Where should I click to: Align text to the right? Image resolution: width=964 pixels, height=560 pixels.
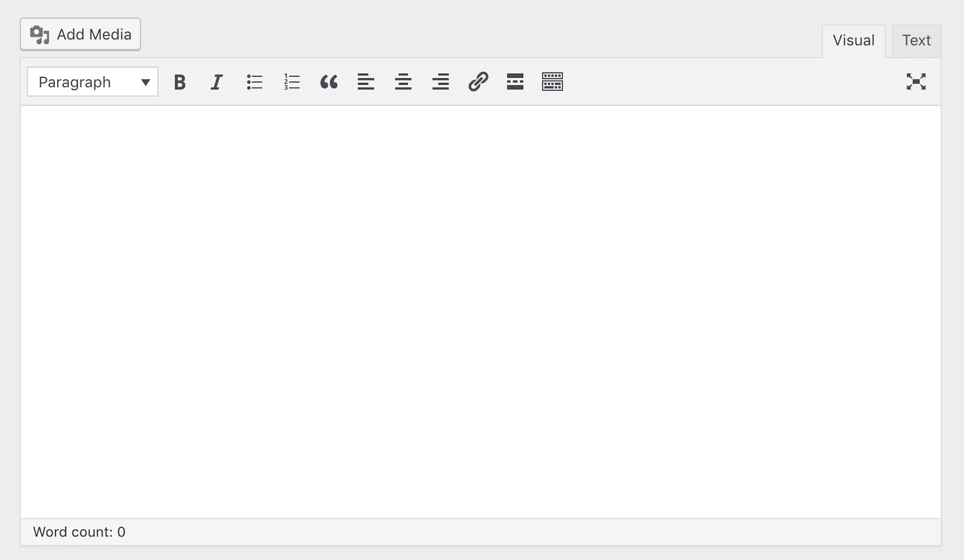(440, 82)
